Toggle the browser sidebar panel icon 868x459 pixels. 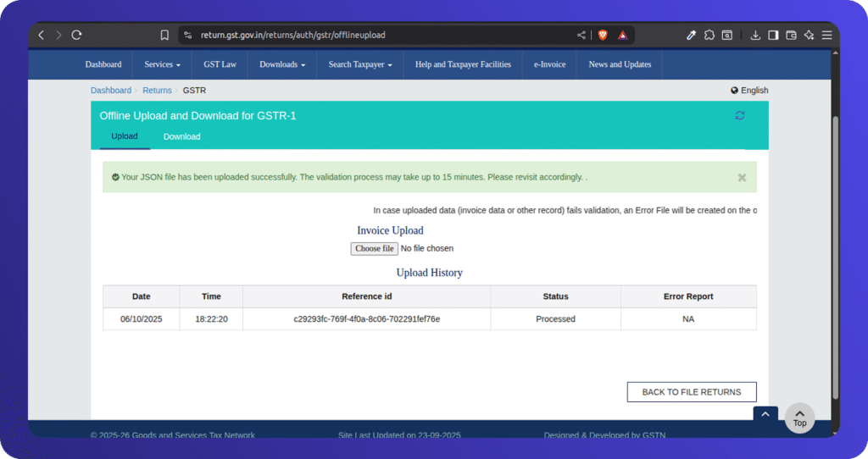point(773,35)
